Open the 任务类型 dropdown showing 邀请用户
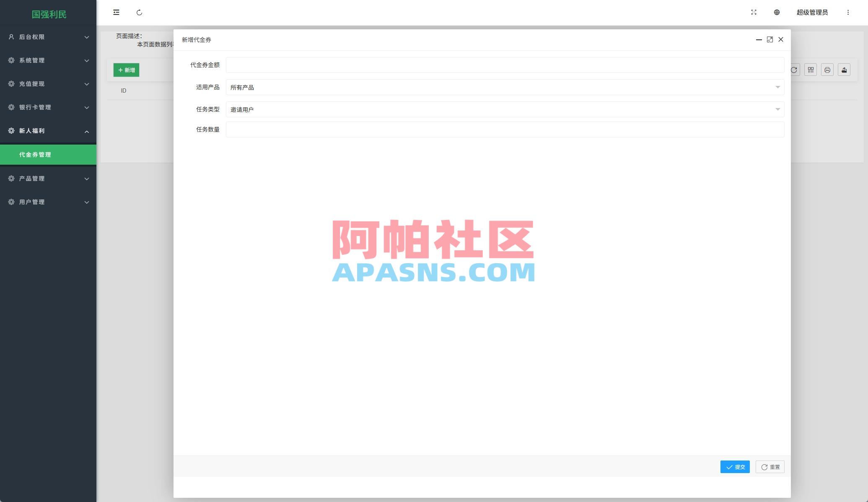This screenshot has height=502, width=868. tap(504, 109)
